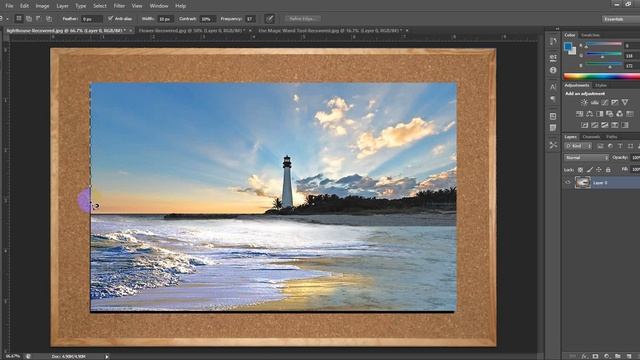
Task: Adjust the B color slider
Action: [x=604, y=65]
